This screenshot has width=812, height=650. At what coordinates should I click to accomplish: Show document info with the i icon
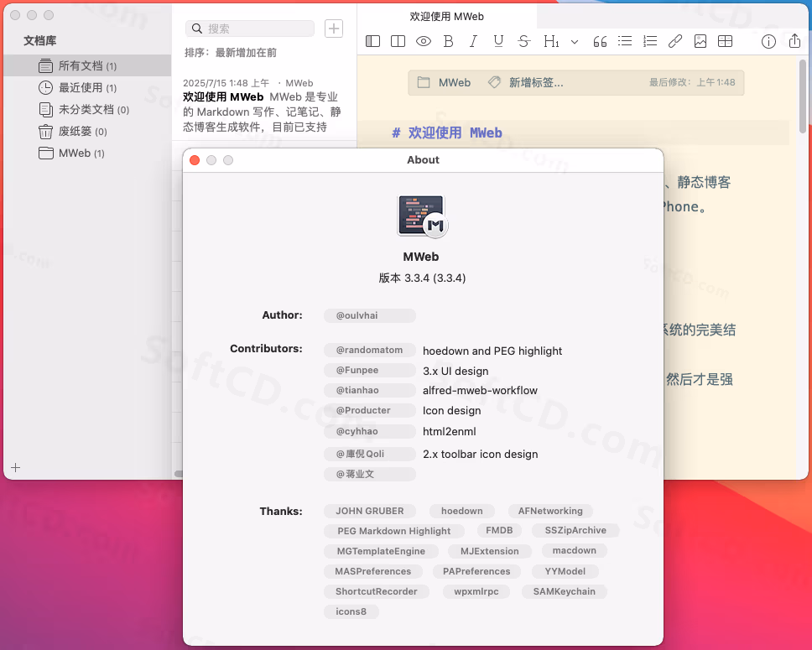(x=768, y=41)
